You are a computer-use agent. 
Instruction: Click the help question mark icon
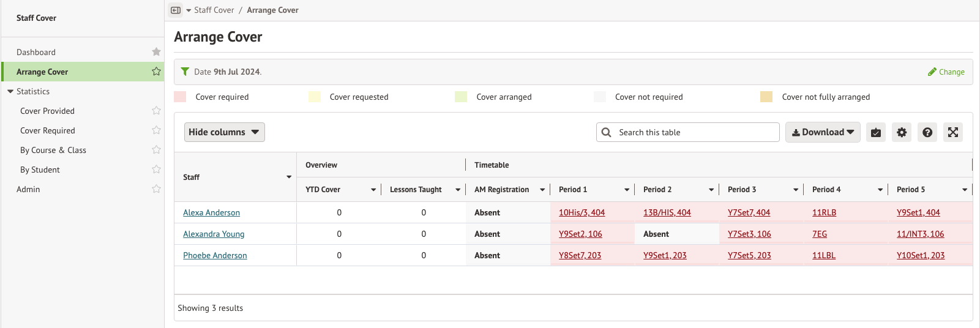[927, 132]
